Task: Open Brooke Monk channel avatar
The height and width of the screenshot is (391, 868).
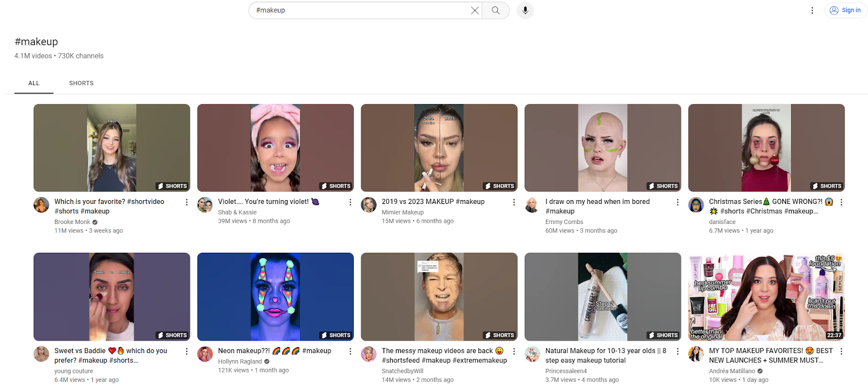Action: [41, 205]
